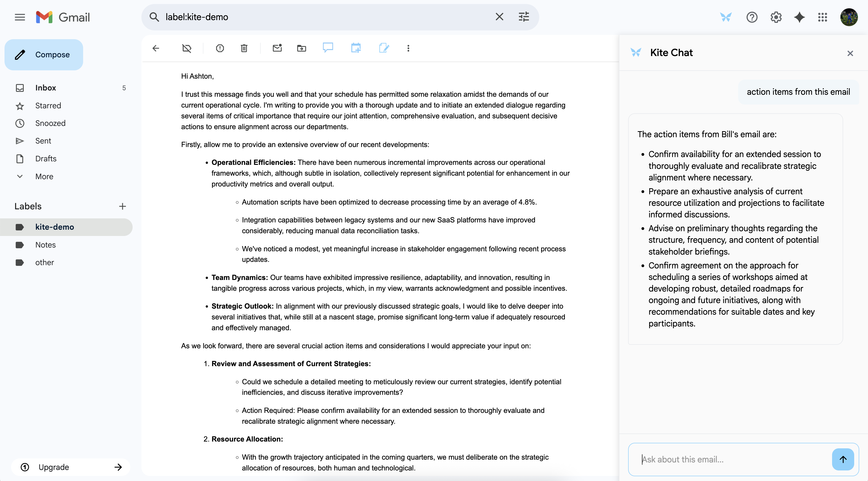This screenshot has height=481, width=868.
Task: Click the Kite calendar add icon
Action: (356, 48)
